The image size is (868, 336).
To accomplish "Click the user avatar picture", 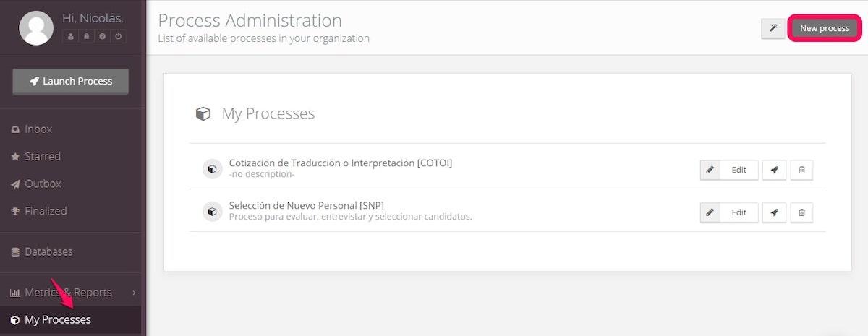I will (x=36, y=28).
